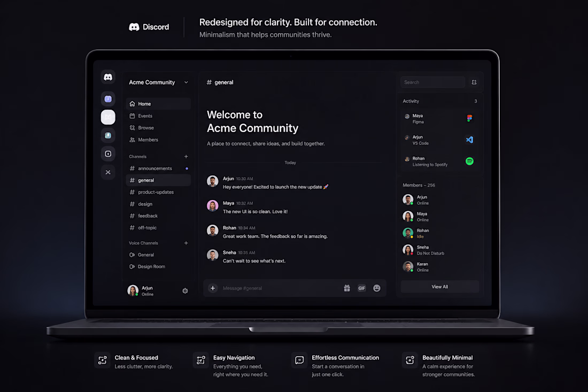588x392 pixels.
Task: Open Karan's member entry
Action: tap(439, 267)
